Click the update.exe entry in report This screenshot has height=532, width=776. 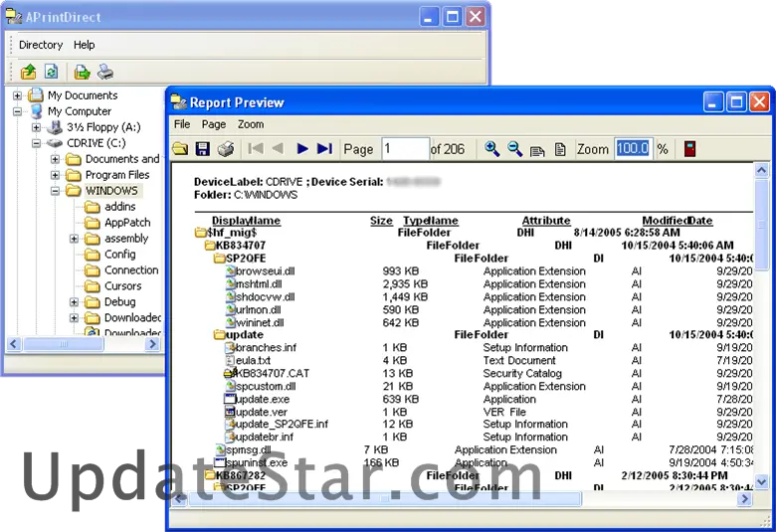point(263,399)
